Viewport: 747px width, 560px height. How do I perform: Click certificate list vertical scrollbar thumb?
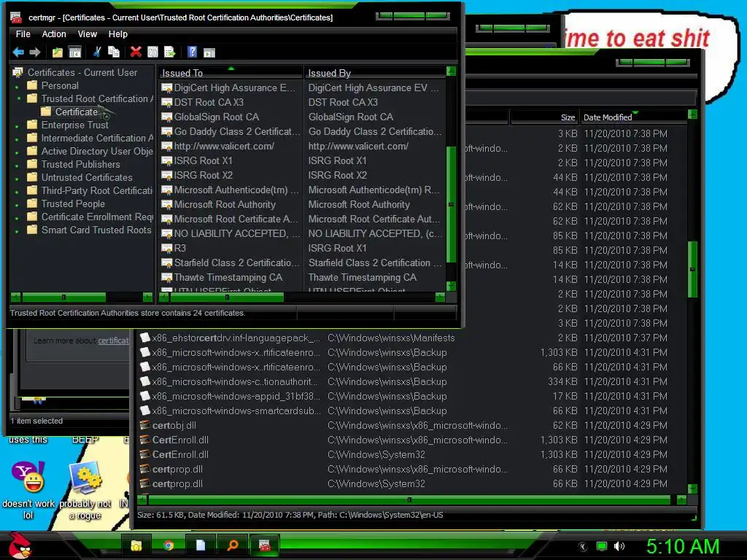pyautogui.click(x=451, y=204)
